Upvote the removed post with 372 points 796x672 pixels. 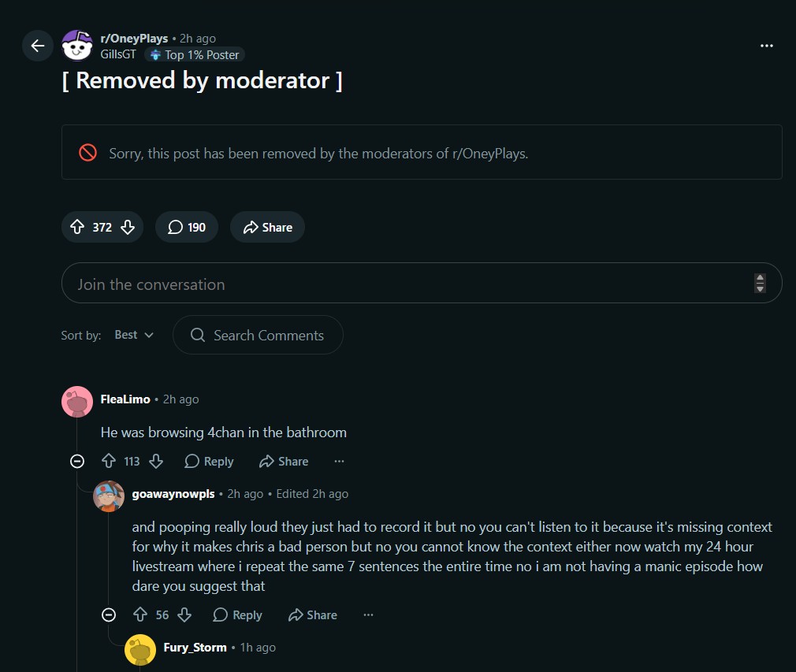tap(77, 227)
